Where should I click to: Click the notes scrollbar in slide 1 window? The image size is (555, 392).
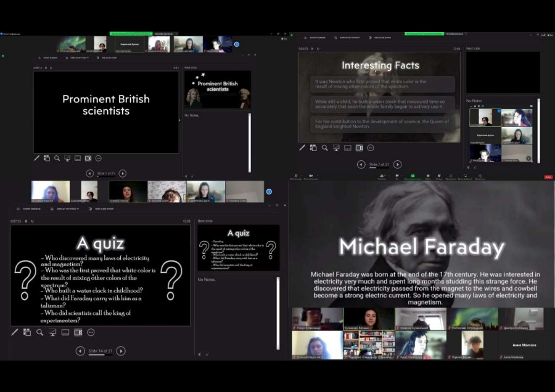[250, 142]
